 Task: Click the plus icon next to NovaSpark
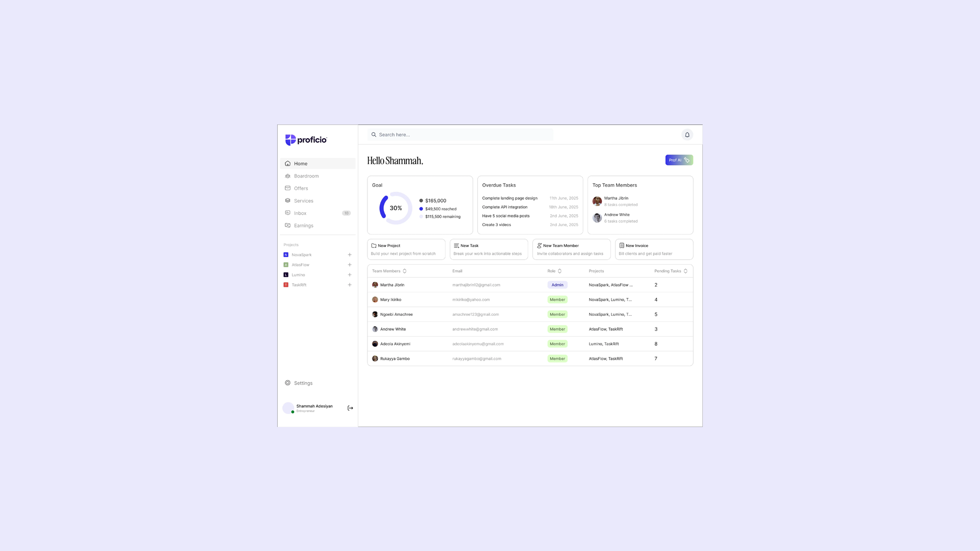pos(350,255)
